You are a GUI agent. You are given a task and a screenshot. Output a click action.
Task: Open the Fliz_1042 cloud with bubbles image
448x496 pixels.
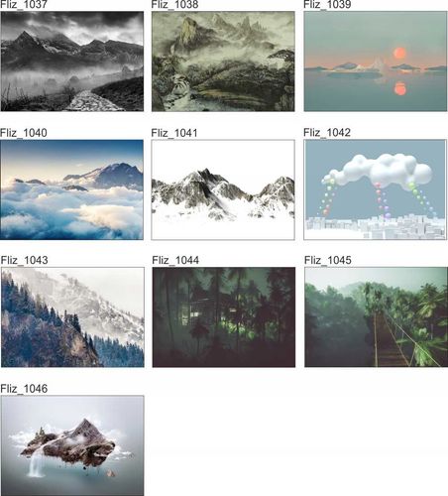pyautogui.click(x=375, y=189)
